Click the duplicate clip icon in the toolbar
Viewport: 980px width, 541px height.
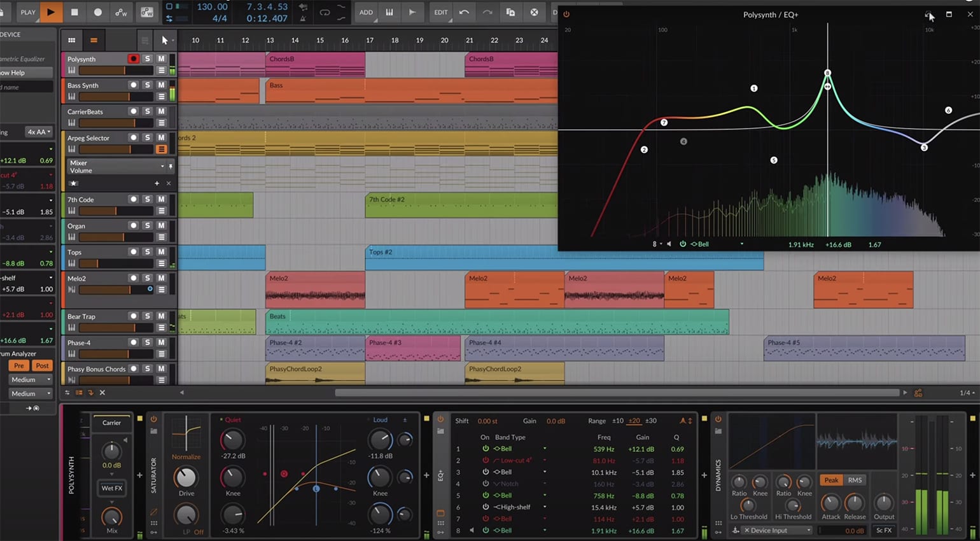[510, 12]
